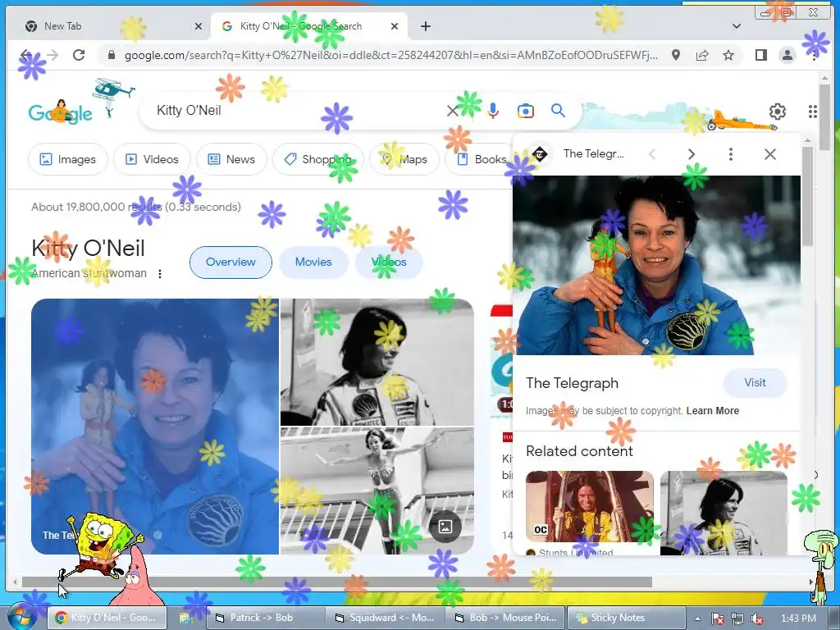Screen dimensions: 840x630
Task: Click the address bar URL
Action: (x=391, y=55)
